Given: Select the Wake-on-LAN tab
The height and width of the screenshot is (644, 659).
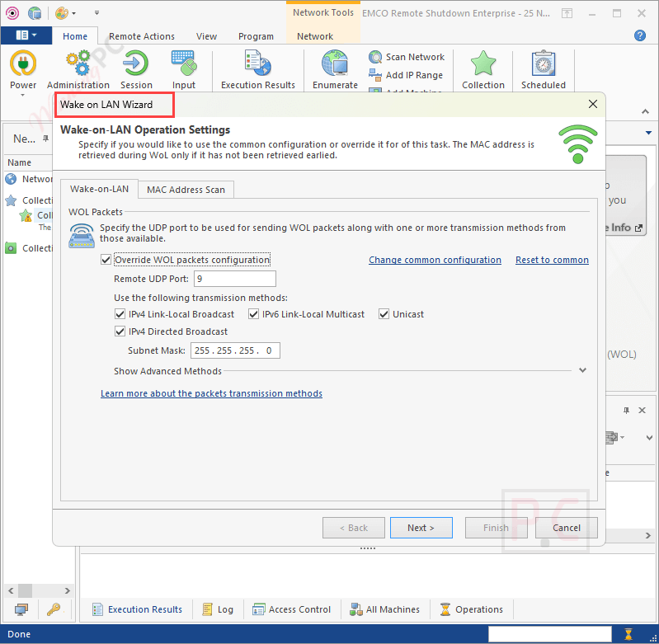Looking at the screenshot, I should coord(99,189).
